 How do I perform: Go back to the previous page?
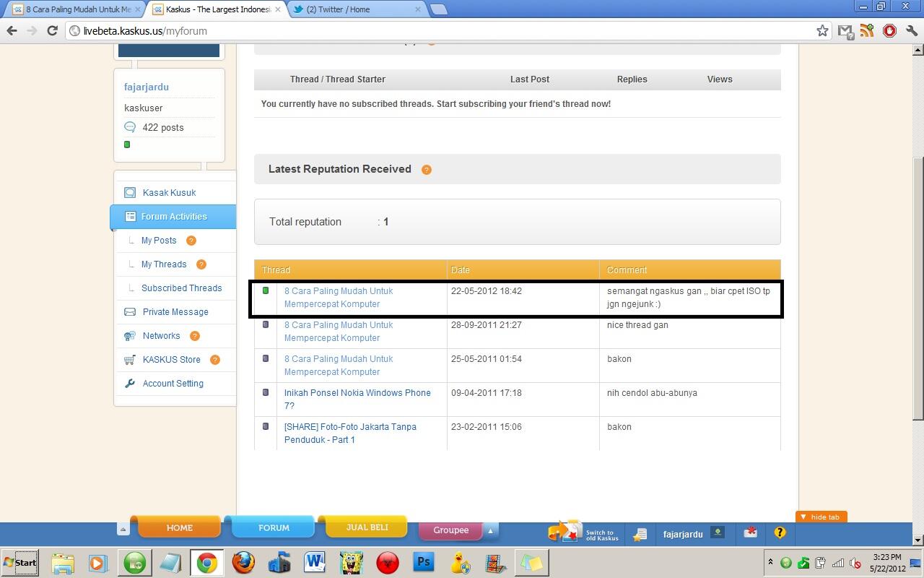point(12,30)
